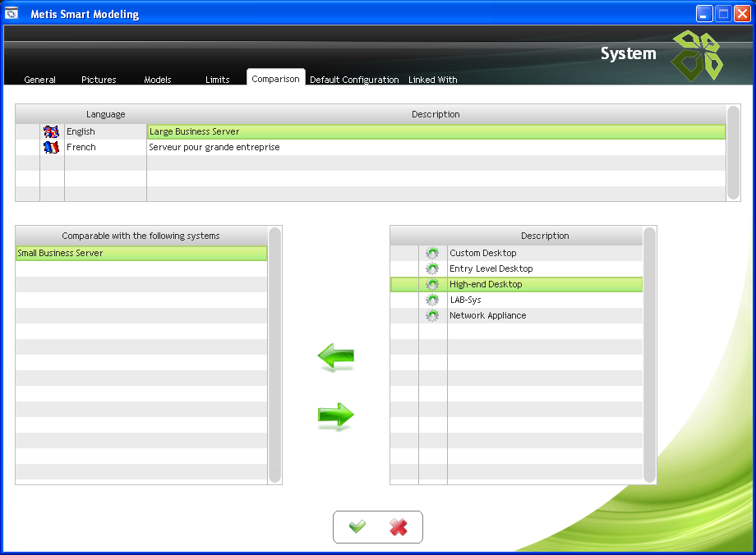Screen dimensions: 756x555
Task: Click the green left arrow to add system
Action: [x=336, y=357]
